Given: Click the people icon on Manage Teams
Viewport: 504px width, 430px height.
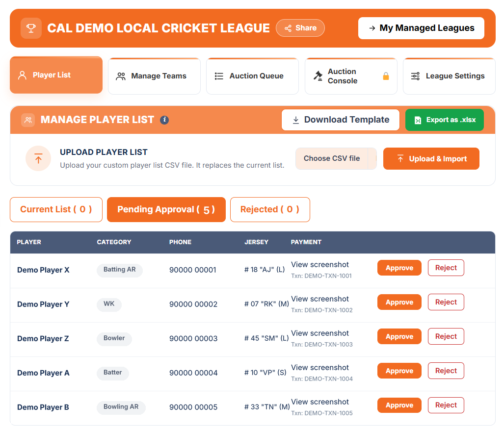Looking at the screenshot, I should pyautogui.click(x=121, y=76).
